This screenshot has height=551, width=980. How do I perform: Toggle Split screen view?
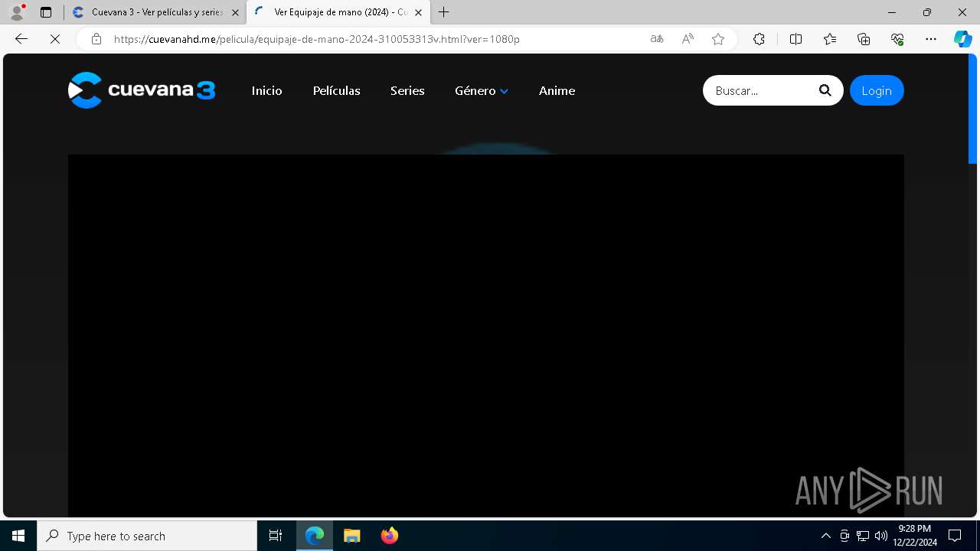795,39
